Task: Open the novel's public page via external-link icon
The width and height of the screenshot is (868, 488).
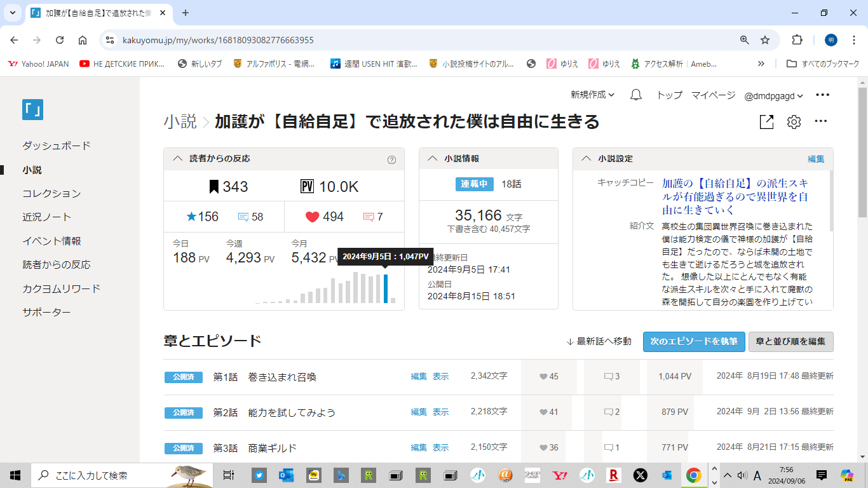Action: 766,122
